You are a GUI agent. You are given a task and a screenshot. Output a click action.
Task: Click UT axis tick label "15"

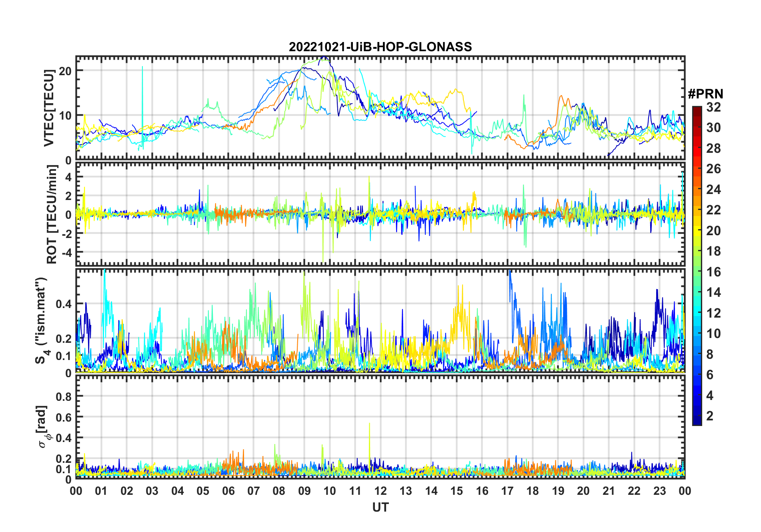pyautogui.click(x=457, y=491)
